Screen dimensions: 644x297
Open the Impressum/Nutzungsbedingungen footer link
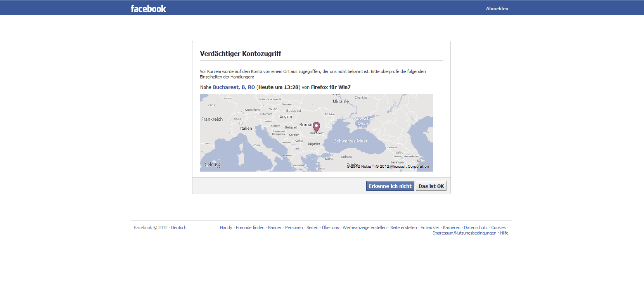(x=465, y=233)
